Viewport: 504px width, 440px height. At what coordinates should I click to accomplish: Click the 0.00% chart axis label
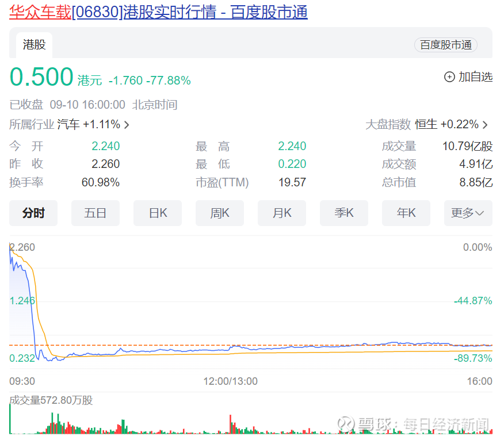478,247
